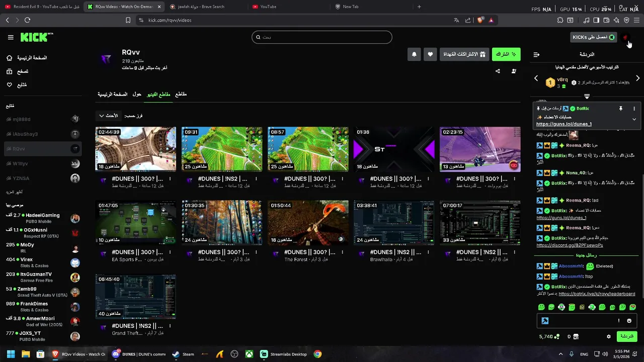Select the Videos tab highlighted in green
644x362 pixels.
tap(158, 94)
